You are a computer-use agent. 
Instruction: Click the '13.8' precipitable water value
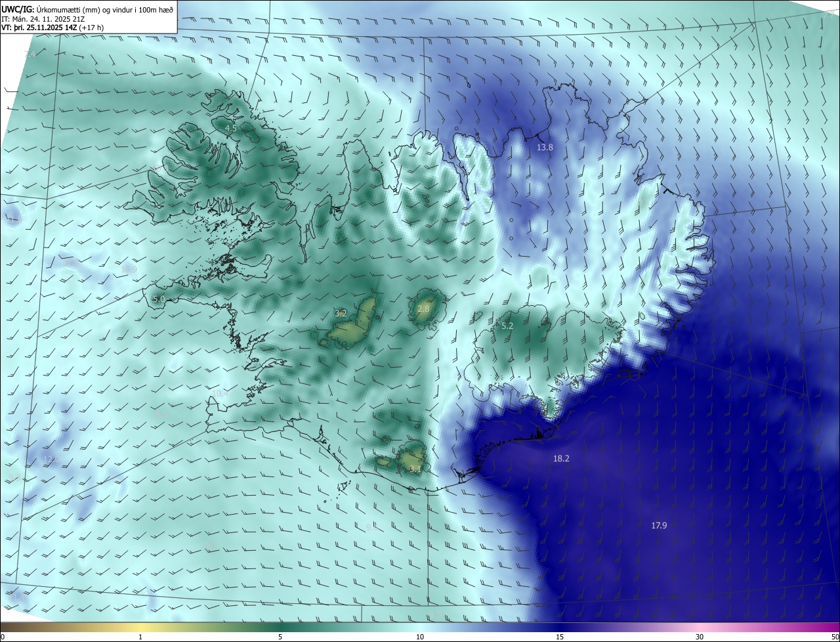click(545, 148)
